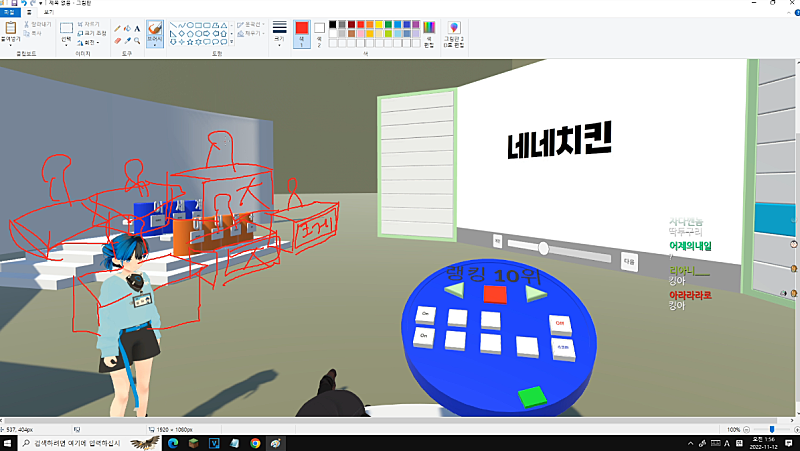800x451 pixels.
Task: Click Undo in quick access toolbar
Action: pos(23,3)
